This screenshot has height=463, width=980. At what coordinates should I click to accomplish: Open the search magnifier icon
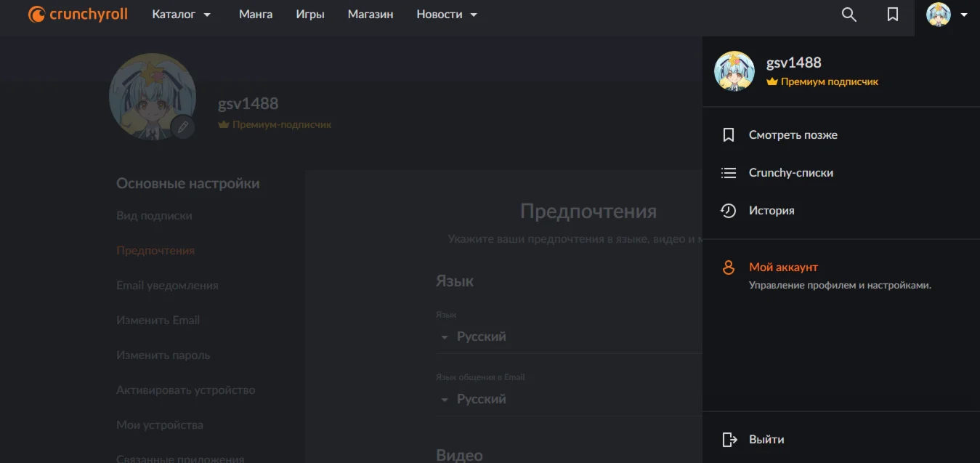pos(849,15)
